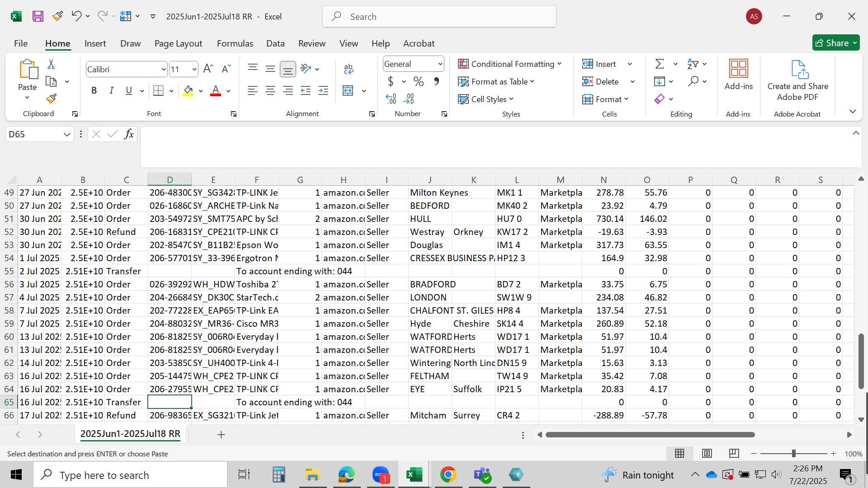Toggle Middle Align vertical alignment

[270, 69]
